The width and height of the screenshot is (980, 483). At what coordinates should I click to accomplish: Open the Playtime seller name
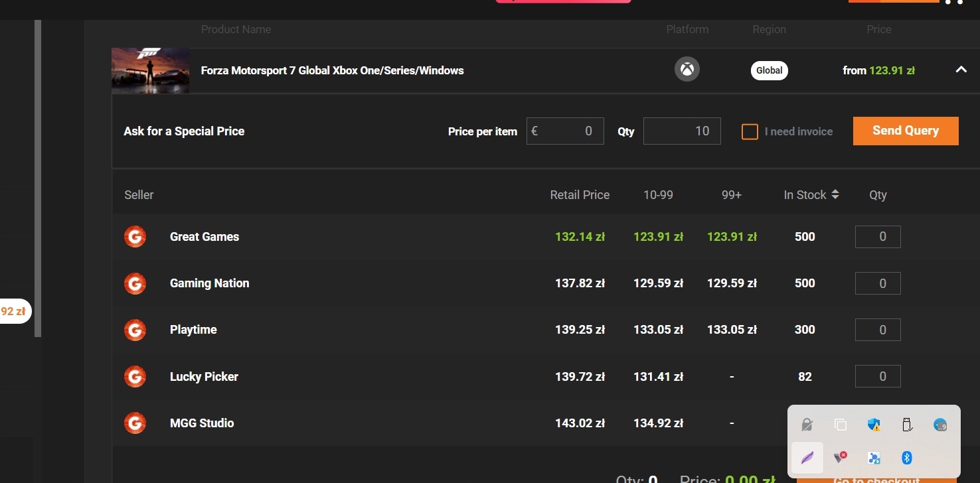(193, 330)
